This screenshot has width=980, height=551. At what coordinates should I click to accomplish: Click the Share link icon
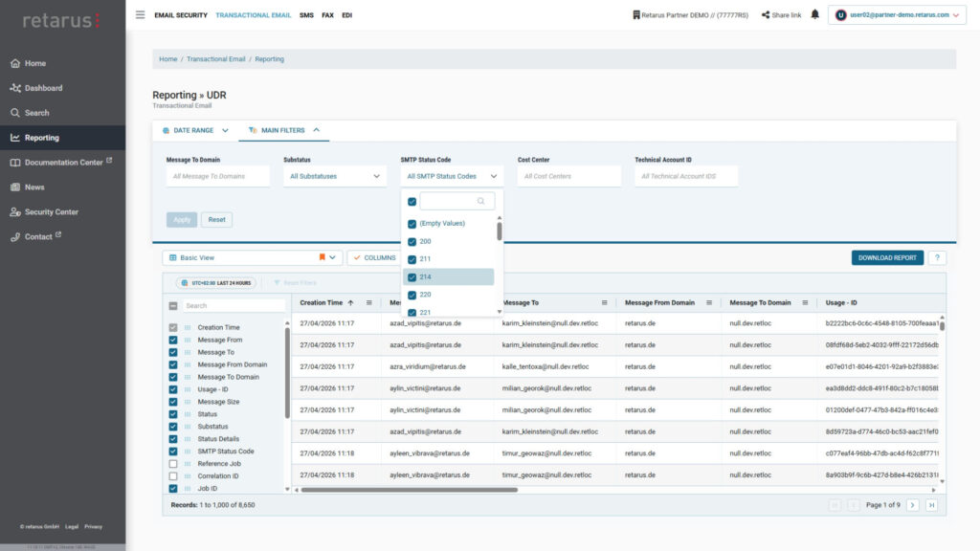(x=766, y=15)
